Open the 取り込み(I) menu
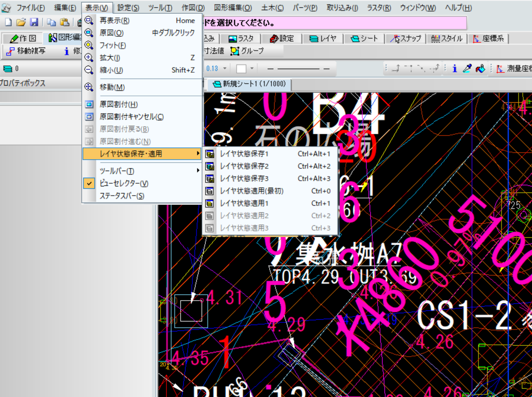 342,8
